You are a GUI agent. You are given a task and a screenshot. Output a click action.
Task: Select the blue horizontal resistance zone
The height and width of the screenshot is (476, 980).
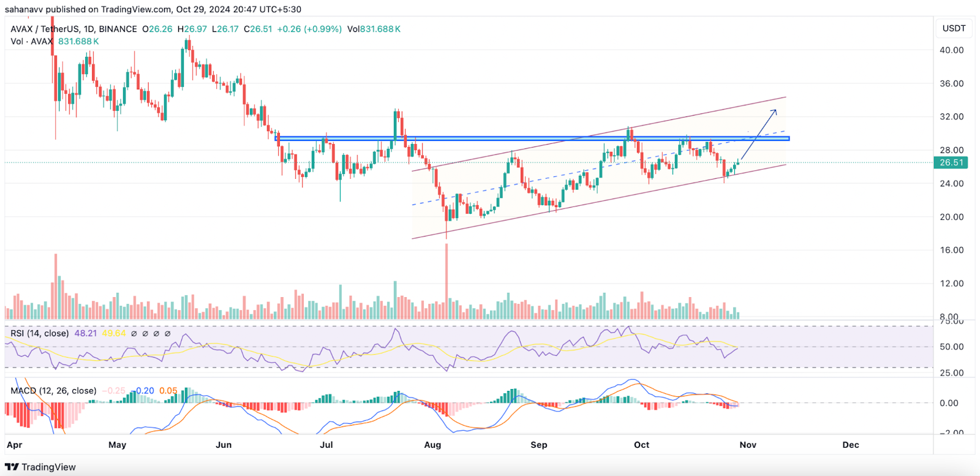[533, 138]
